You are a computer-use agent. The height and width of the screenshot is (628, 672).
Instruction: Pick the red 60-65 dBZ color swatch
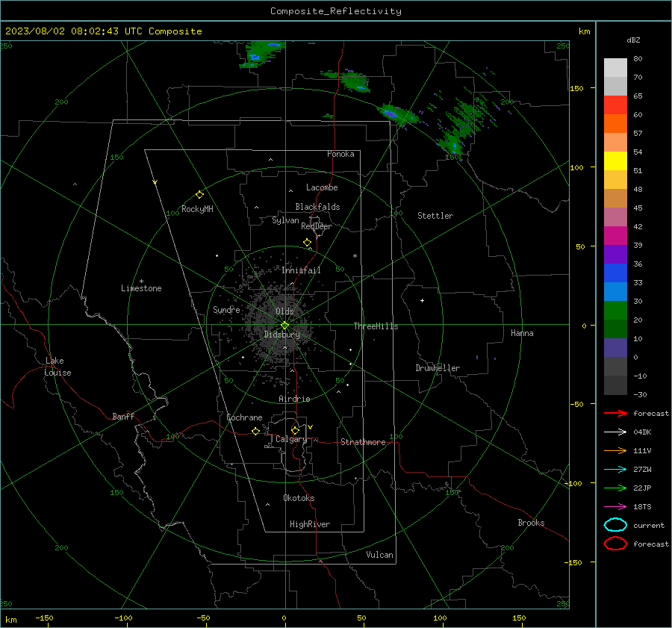615,105
